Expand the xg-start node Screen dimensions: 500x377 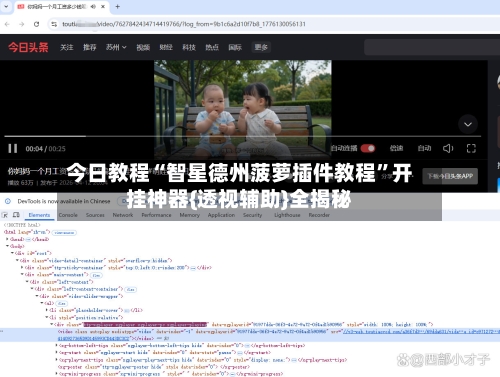[56, 352]
